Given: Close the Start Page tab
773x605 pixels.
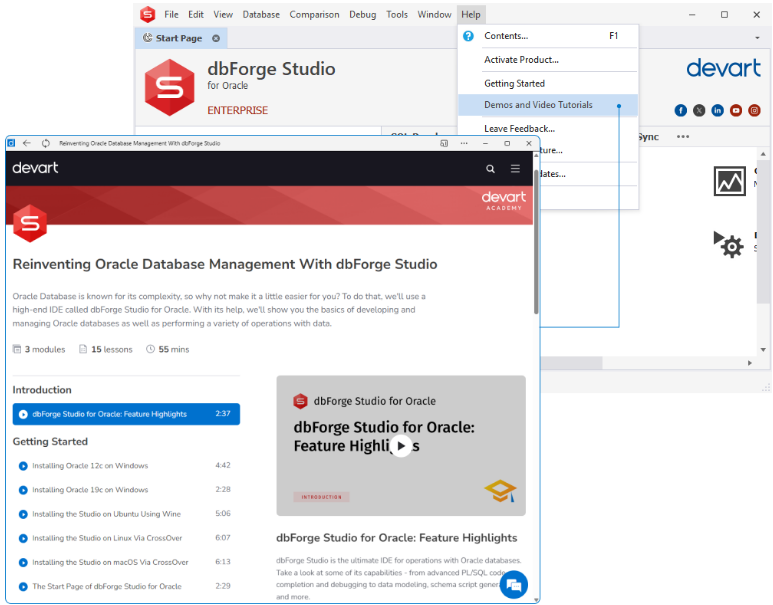Looking at the screenshot, I should [x=216, y=38].
